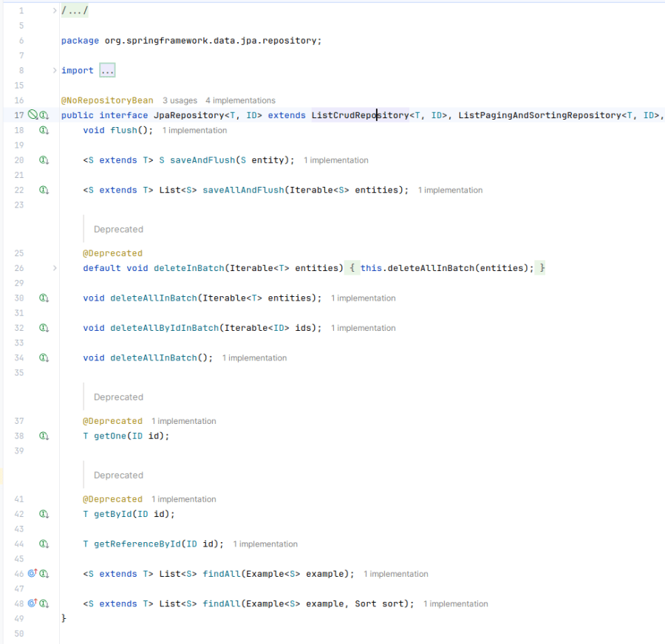Screen dimensions: 665x644
Task: Click implementation icon for deleteAllByIdInBatch
Action: point(44,327)
